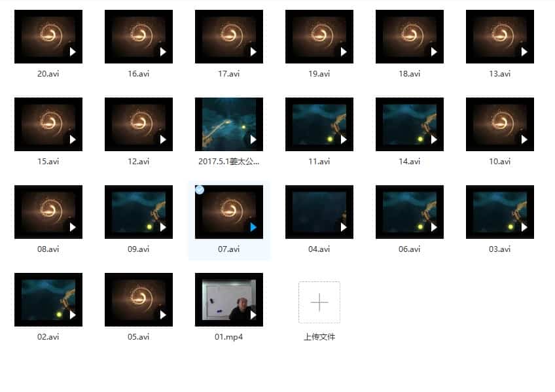The width and height of the screenshot is (555, 392).
Task: Open the 2017.5.1姜太公 video thumbnail
Action: [228, 124]
